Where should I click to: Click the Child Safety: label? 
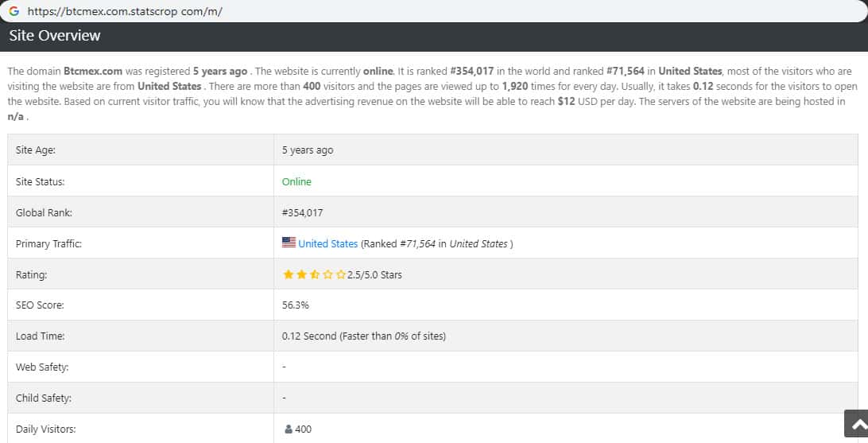tap(43, 398)
